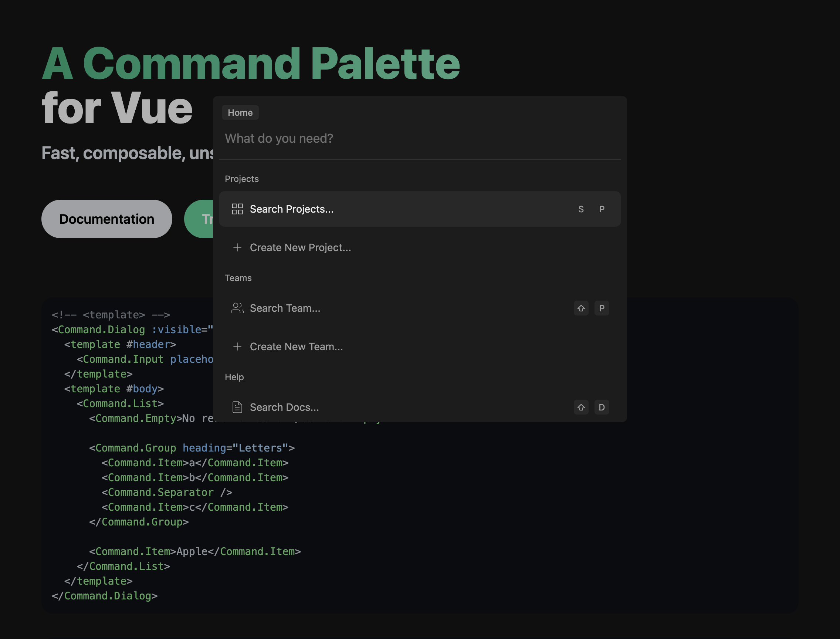Choose Create New Team... item
The height and width of the screenshot is (639, 840).
click(x=420, y=346)
